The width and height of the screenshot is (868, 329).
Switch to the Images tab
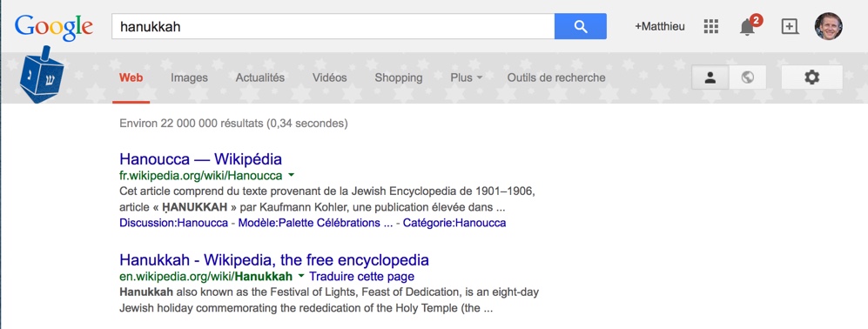[x=189, y=78]
